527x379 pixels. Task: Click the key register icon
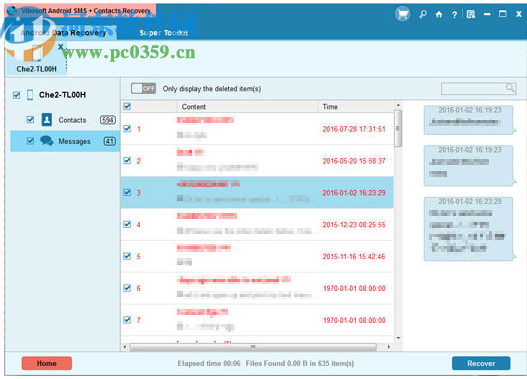pos(423,14)
